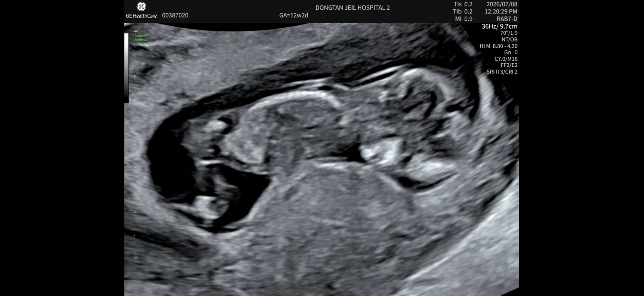This screenshot has height=296, width=644.
Task: Select the GE HealthCare brand text
Action: [141, 16]
